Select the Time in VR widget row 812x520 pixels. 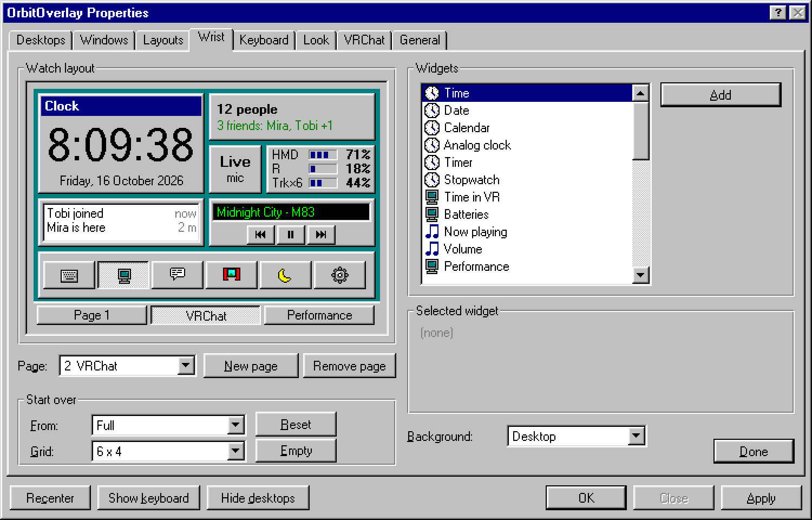coord(527,197)
